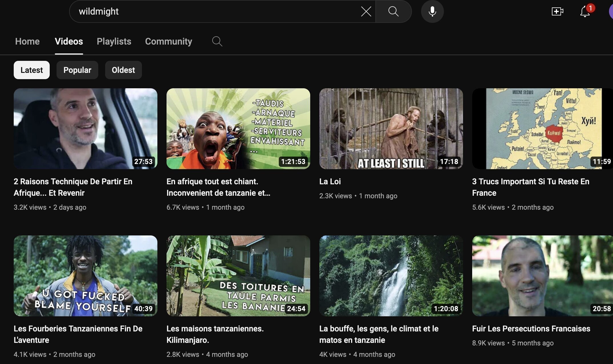
Task: Open the account avatar menu
Action: point(611,11)
